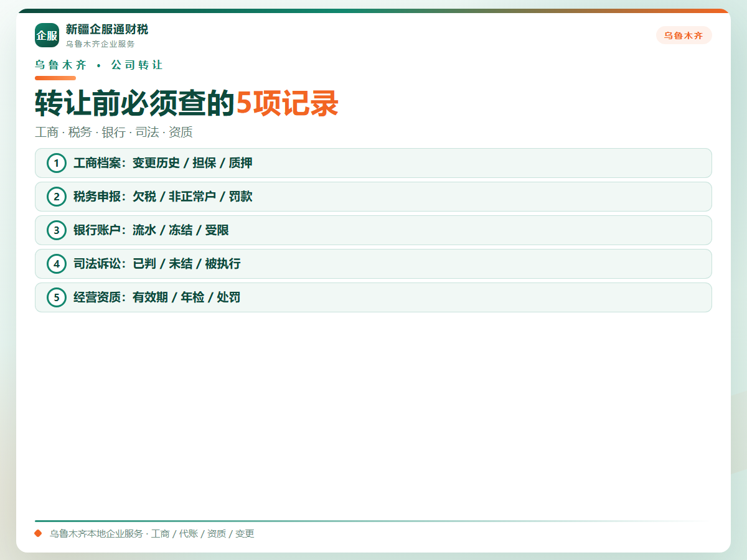The width and height of the screenshot is (747, 560).
Task: Select the row 工商档案：变更历史 / 担保 / 质押
Action: 374,163
